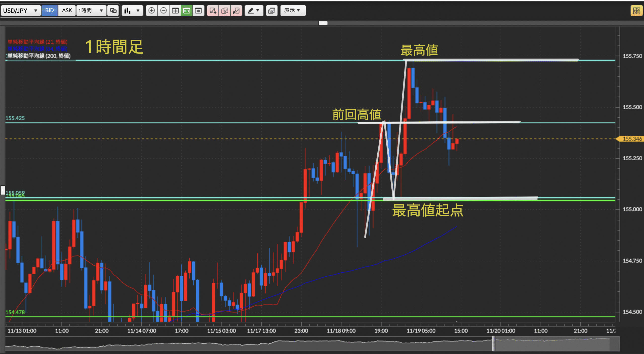This screenshot has height=354, width=644.
Task: Click the chart template save icon
Action: [x=272, y=11]
